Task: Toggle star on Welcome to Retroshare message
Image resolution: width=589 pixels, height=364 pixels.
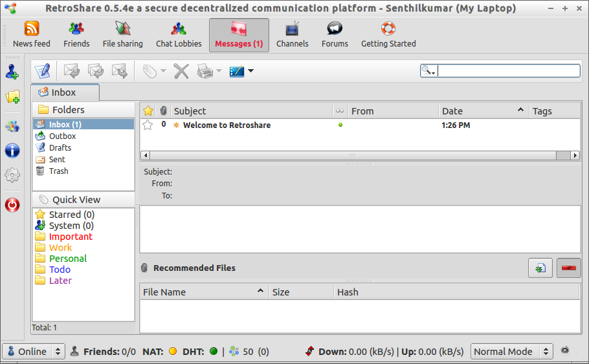Action: [148, 125]
